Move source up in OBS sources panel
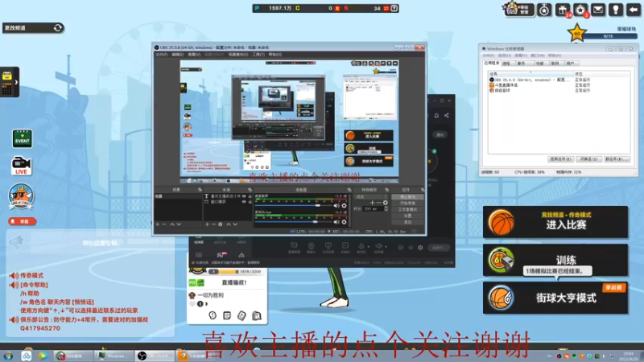The height and width of the screenshot is (362, 644). pos(229,224)
